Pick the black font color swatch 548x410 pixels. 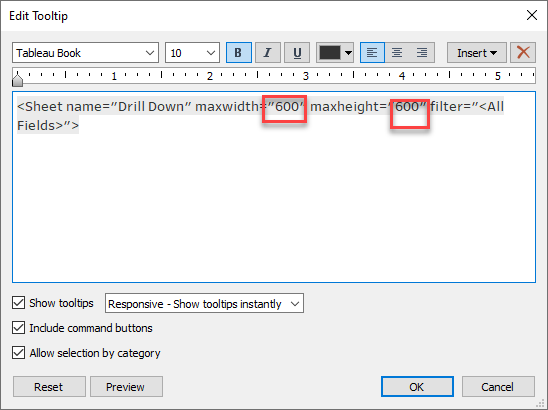[x=330, y=53]
